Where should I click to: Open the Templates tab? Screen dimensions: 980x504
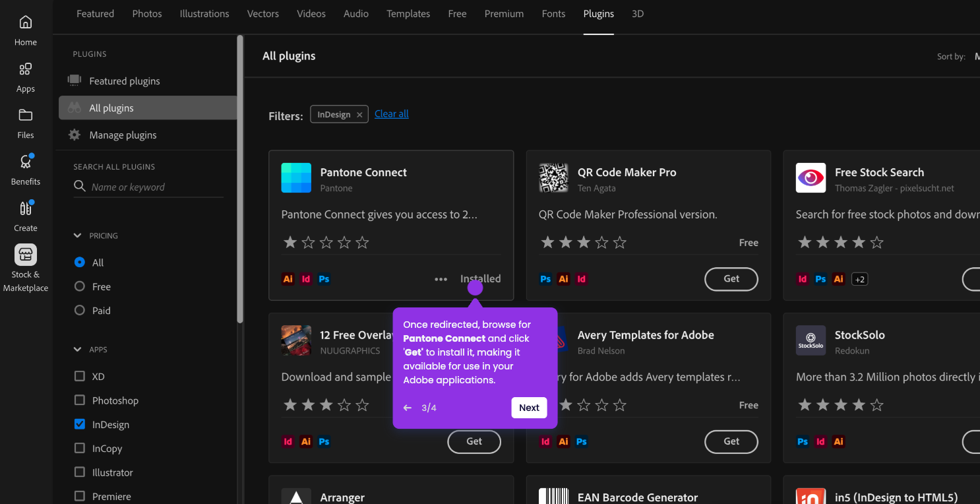[408, 14]
